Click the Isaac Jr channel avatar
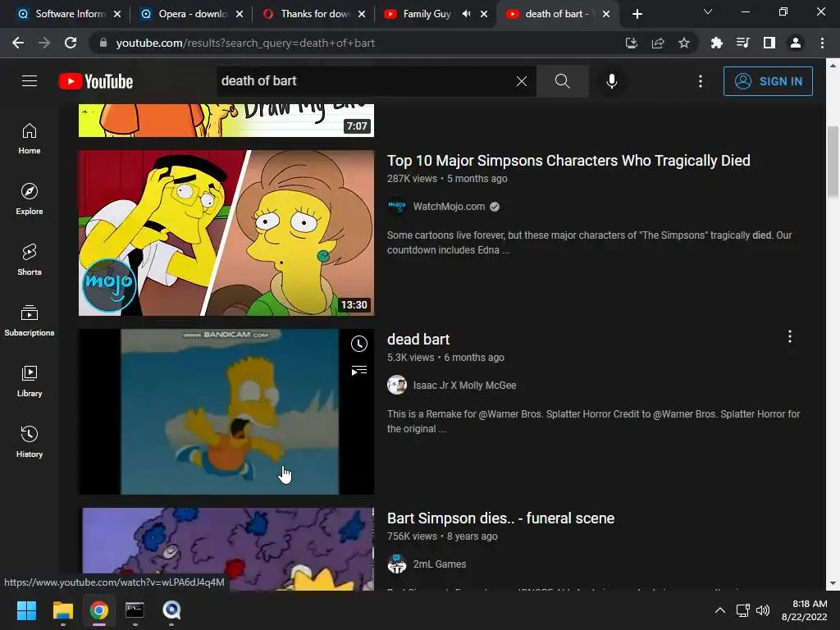 tap(397, 386)
